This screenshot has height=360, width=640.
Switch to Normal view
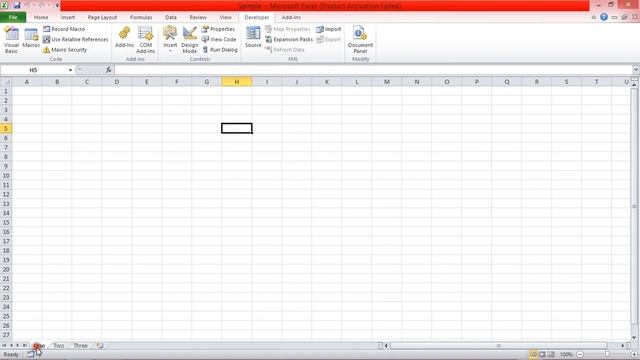click(x=533, y=354)
